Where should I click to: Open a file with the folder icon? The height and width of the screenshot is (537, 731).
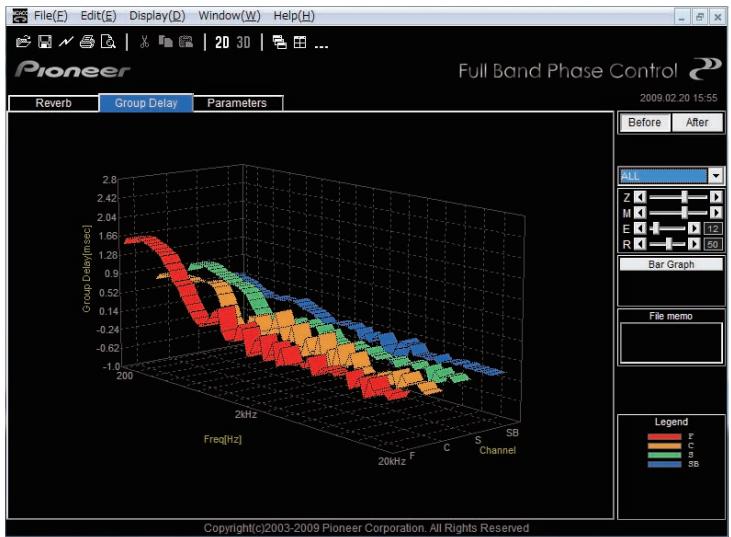click(23, 42)
